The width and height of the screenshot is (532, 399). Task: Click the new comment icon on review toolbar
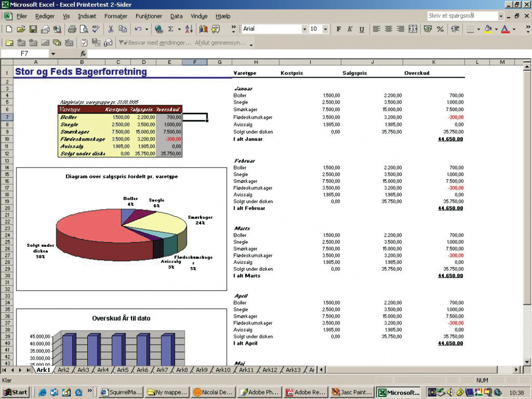[x=9, y=43]
